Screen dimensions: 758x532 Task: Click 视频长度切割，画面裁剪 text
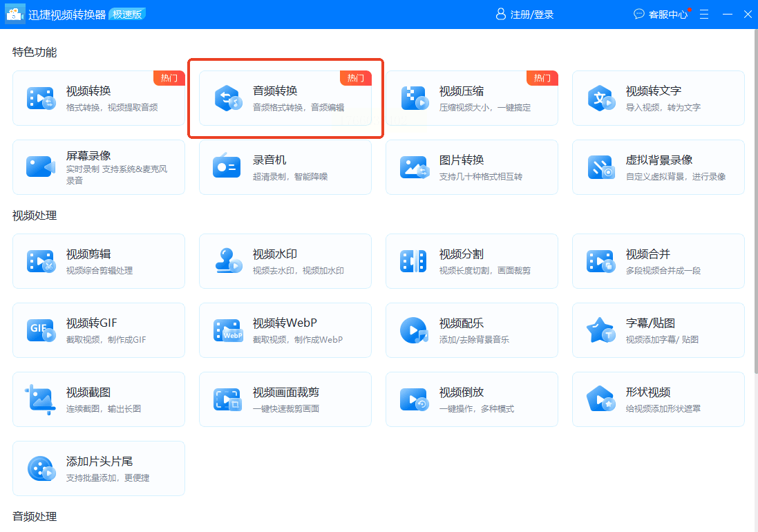pyautogui.click(x=485, y=271)
